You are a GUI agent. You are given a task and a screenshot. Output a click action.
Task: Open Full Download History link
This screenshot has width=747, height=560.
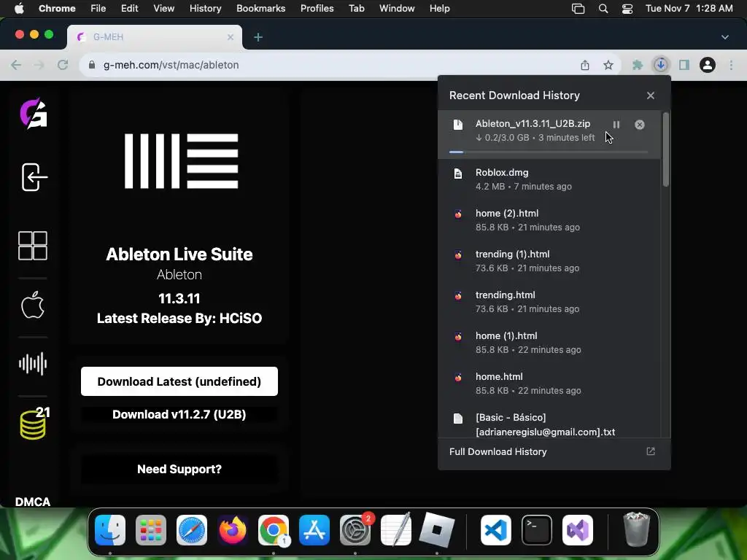(498, 451)
